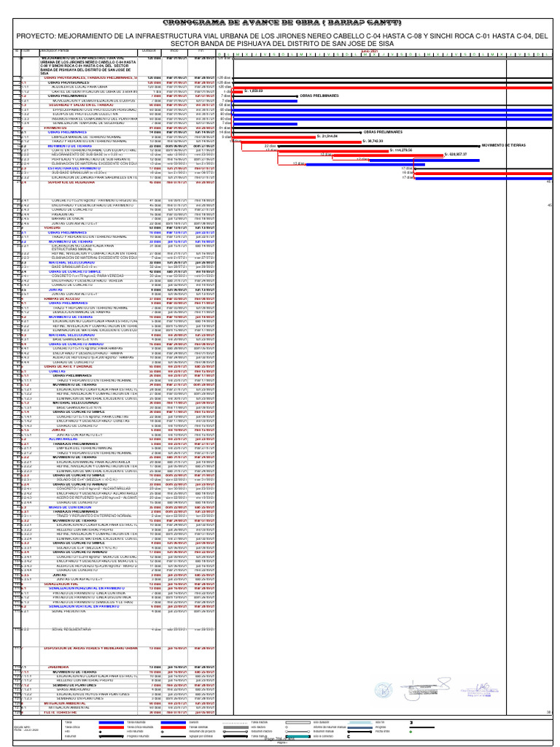Click the VEREDAS section row
Screen dimensions: 560x747
[114, 228]
